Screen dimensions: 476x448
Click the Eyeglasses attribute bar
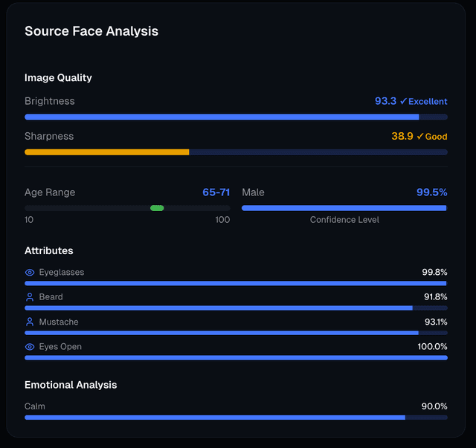pos(236,283)
